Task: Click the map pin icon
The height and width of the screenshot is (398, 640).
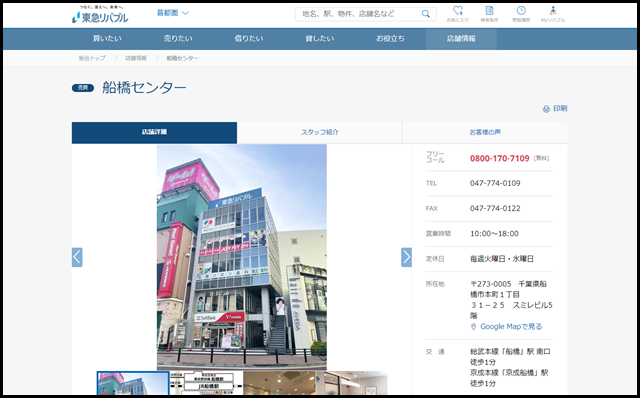Action: point(473,327)
